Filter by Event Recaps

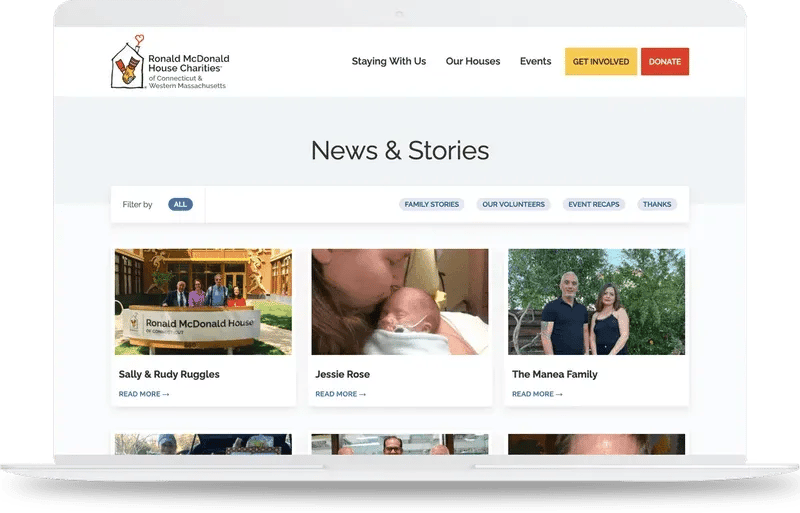(x=594, y=204)
